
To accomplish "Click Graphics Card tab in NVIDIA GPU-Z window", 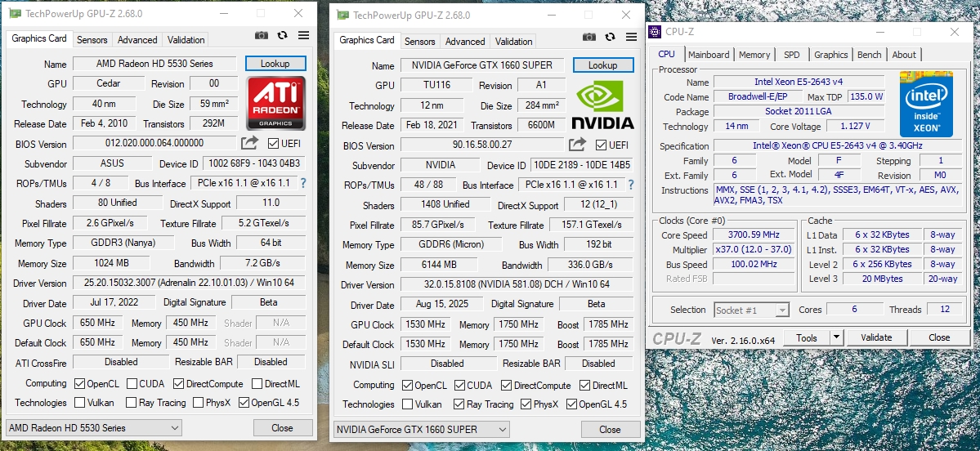I will (x=367, y=40).
